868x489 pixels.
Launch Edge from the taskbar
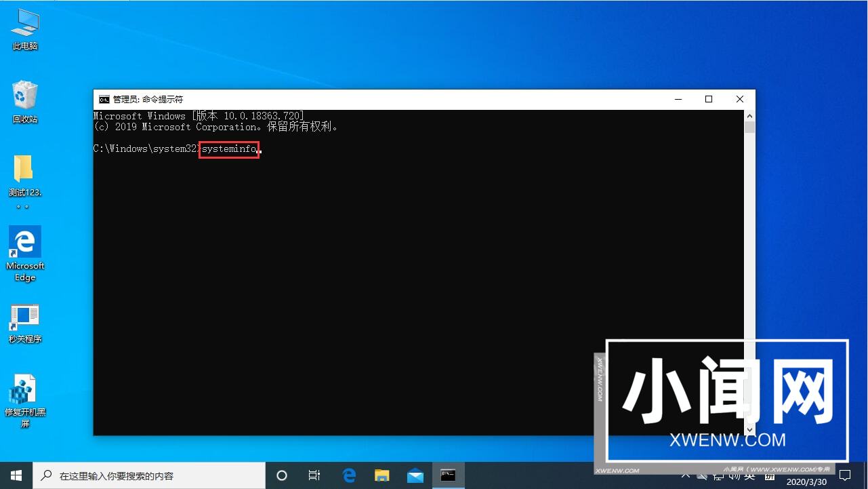[349, 475]
